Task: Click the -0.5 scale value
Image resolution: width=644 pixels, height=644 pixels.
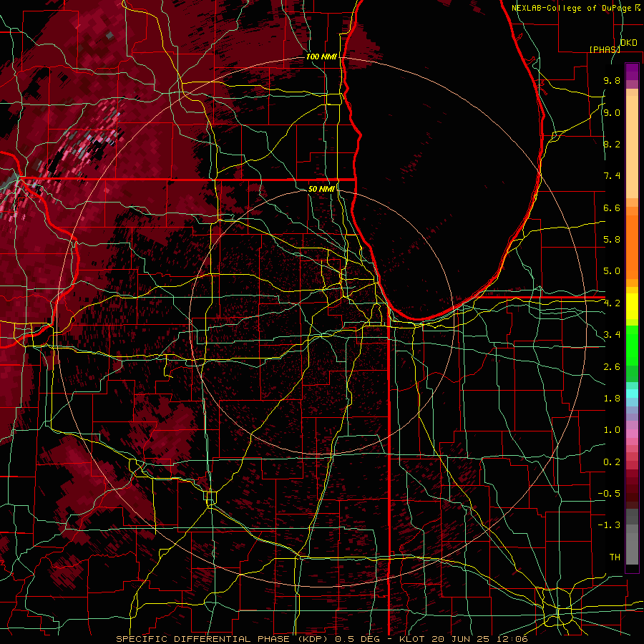Action: coord(609,494)
